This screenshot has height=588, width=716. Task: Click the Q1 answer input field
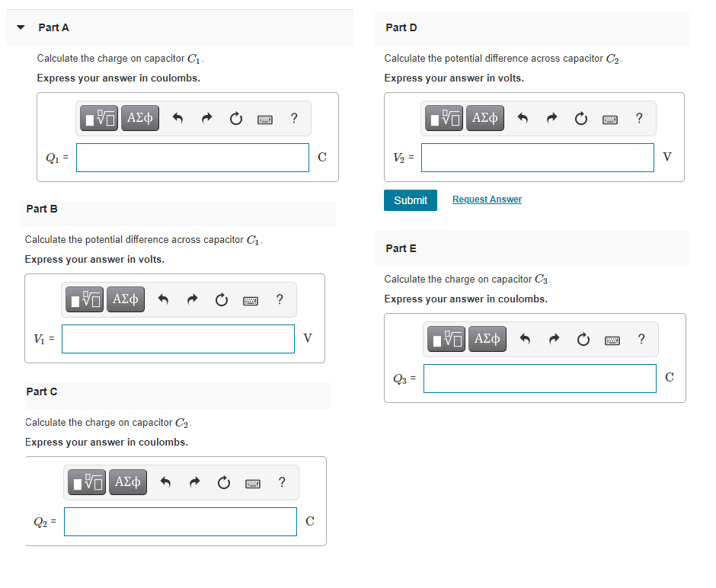(x=193, y=158)
